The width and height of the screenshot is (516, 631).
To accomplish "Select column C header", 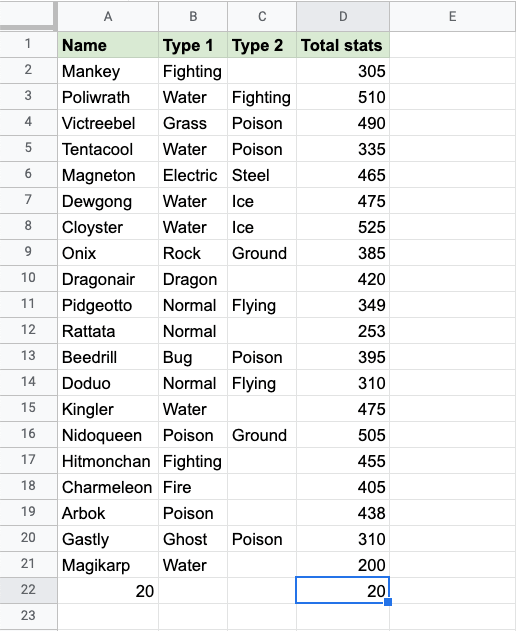I will click(x=262, y=16).
